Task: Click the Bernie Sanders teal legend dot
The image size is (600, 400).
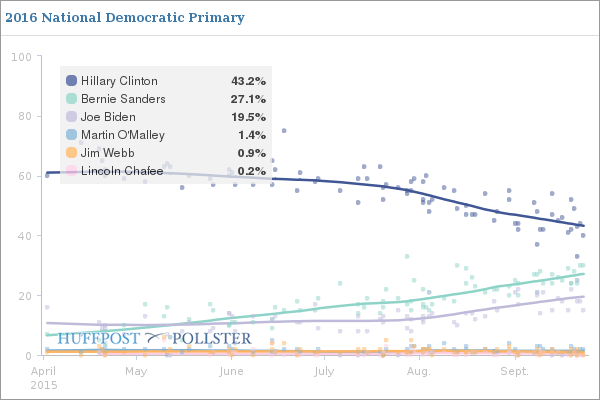Action: coord(71,99)
